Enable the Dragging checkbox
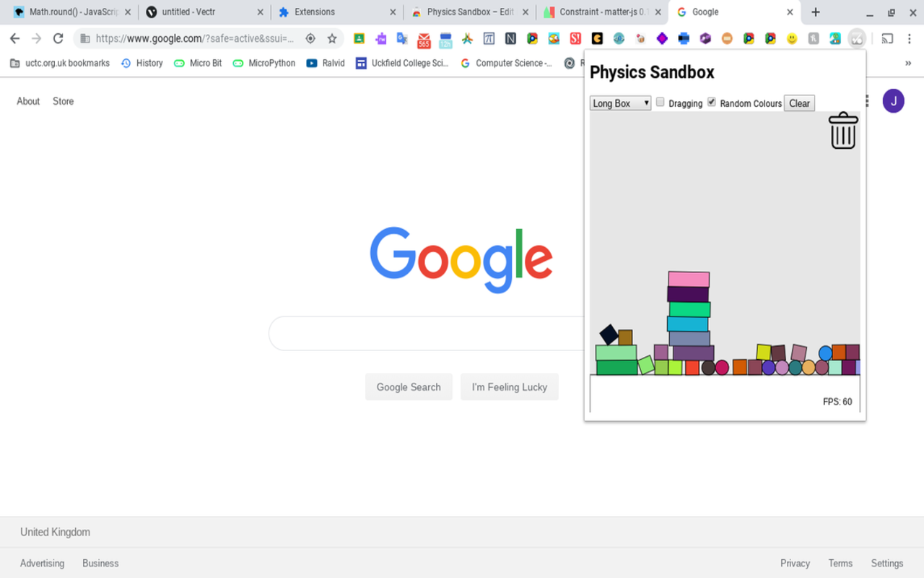924x578 pixels. point(660,103)
